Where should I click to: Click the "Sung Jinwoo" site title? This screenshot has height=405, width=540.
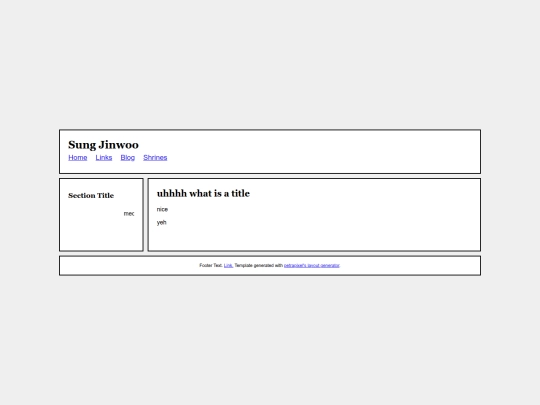click(x=103, y=145)
